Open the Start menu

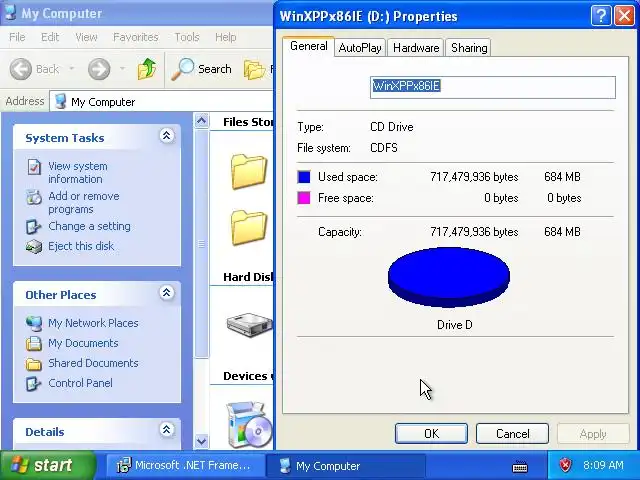click(x=48, y=465)
